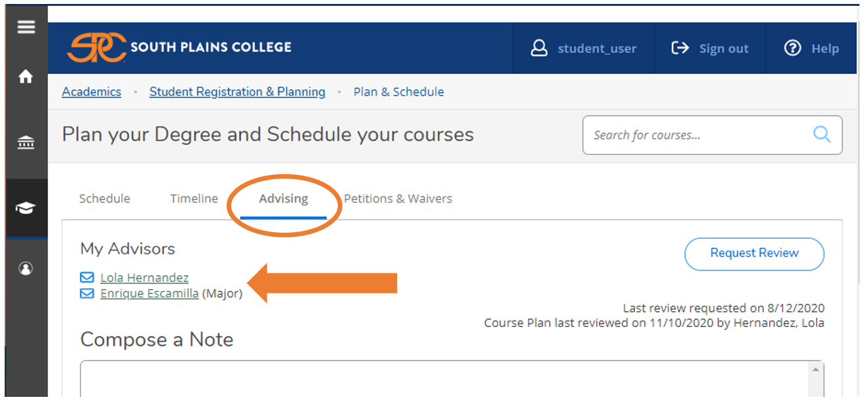The height and width of the screenshot is (416, 868).
Task: Click the email envelope icon beside Enrique Escamilla
Action: (x=87, y=293)
